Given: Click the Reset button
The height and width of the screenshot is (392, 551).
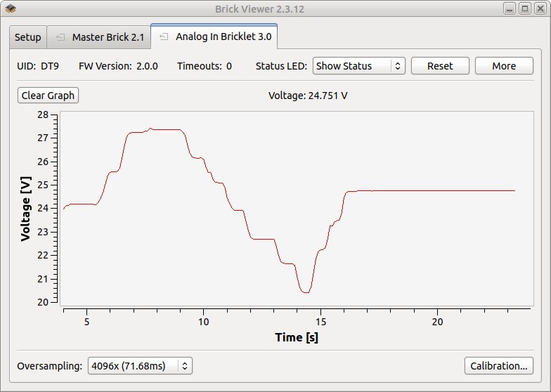Looking at the screenshot, I should point(440,66).
